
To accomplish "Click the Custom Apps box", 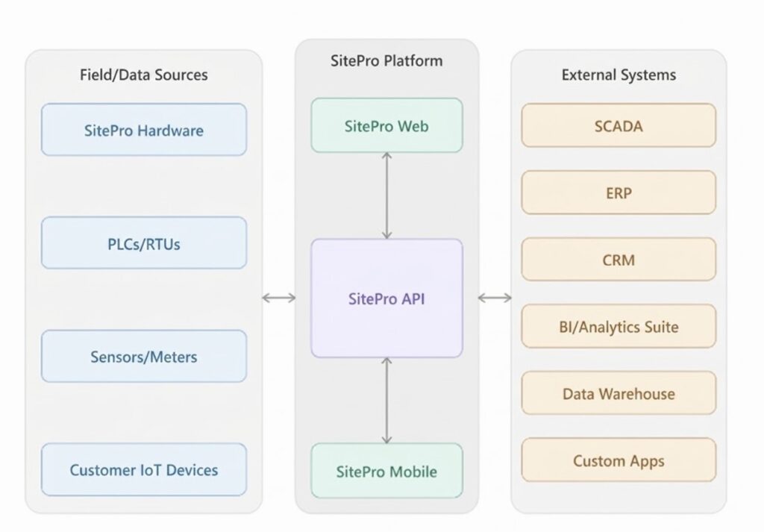I will (619, 460).
